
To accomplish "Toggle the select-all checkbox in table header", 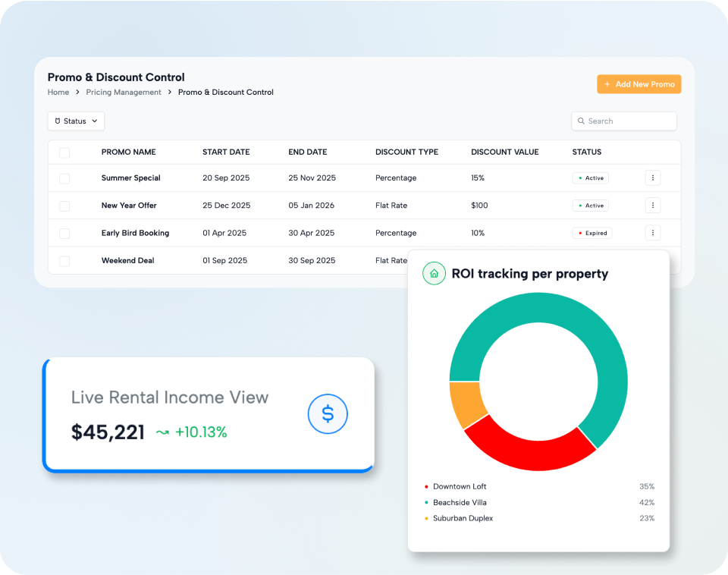I will click(64, 152).
